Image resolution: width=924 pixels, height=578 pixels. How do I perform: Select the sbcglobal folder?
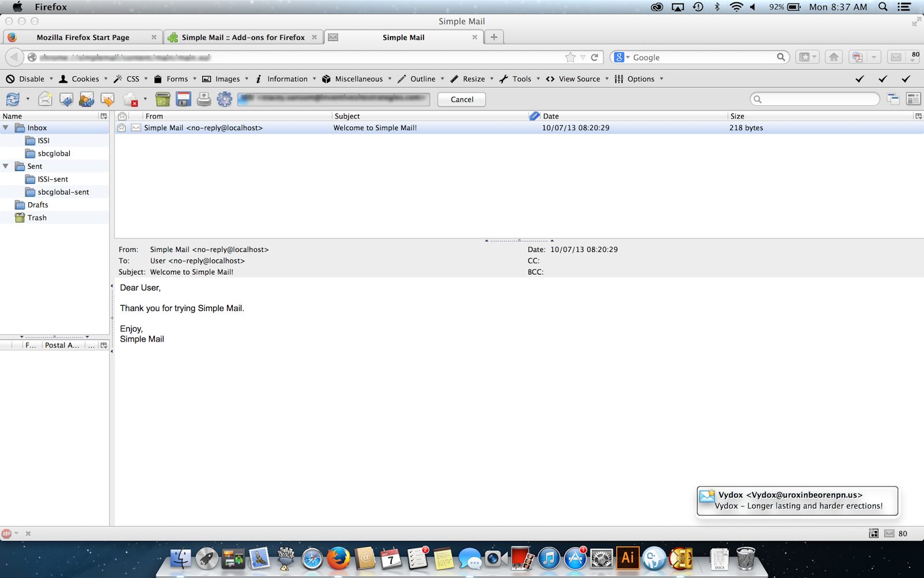coord(54,154)
